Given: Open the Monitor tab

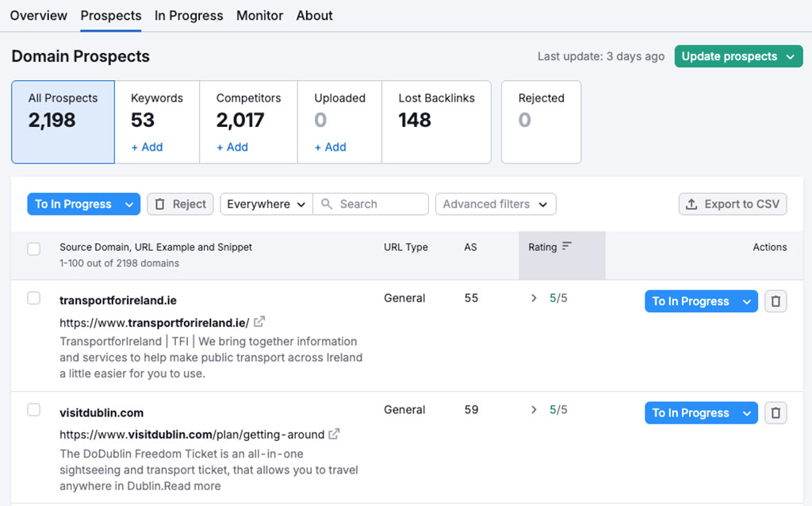Looking at the screenshot, I should click(259, 16).
